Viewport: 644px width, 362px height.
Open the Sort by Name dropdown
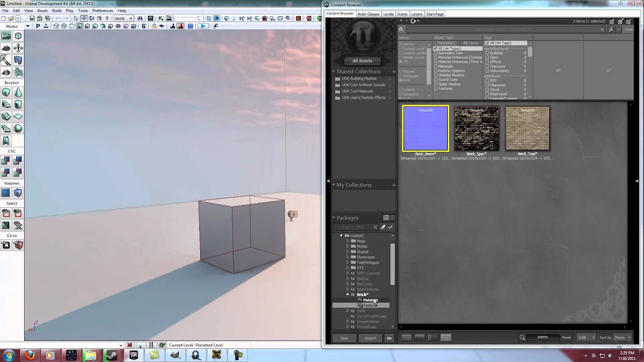coord(622,337)
